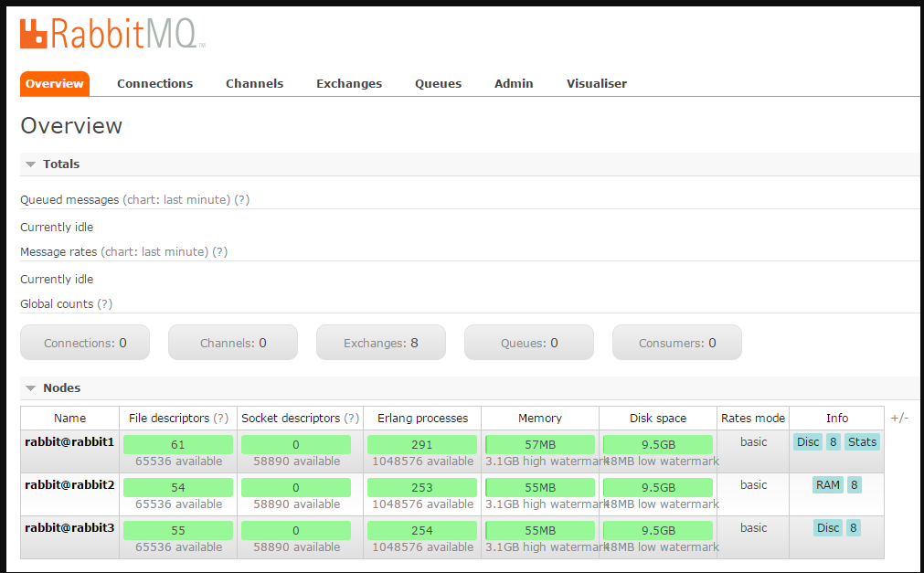Click the Queues: 0 count button

tap(529, 343)
